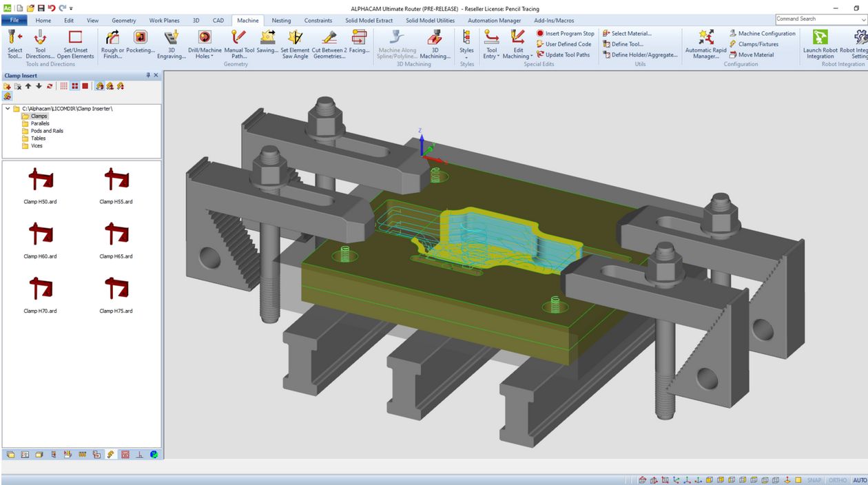This screenshot has height=485, width=868.
Task: Switch to the Nesting ribbon tab
Action: tap(281, 21)
